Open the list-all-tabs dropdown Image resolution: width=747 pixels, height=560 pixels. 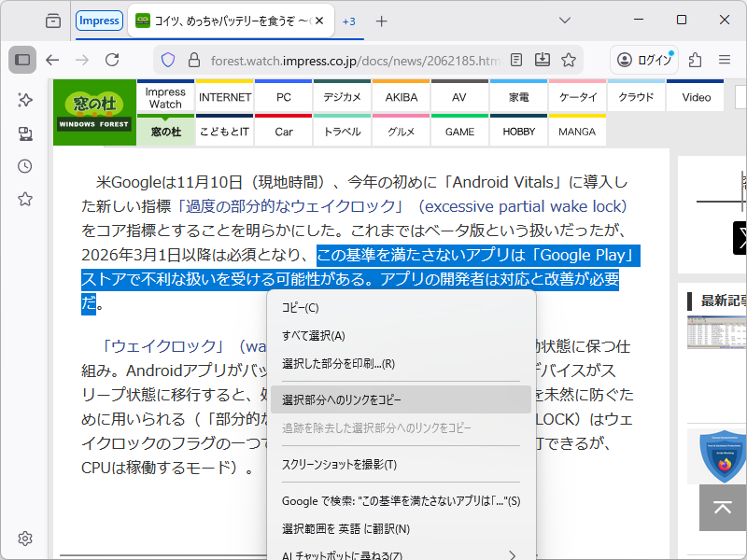pyautogui.click(x=563, y=20)
